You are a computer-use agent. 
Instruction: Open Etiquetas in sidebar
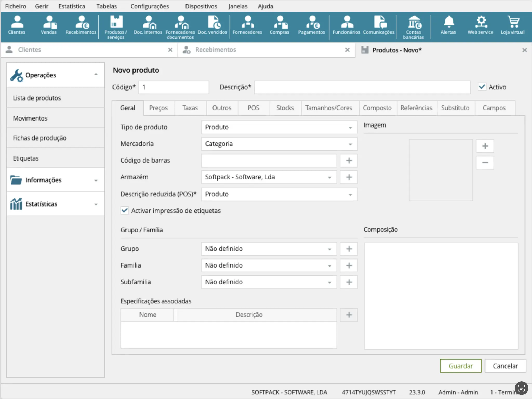click(56, 158)
